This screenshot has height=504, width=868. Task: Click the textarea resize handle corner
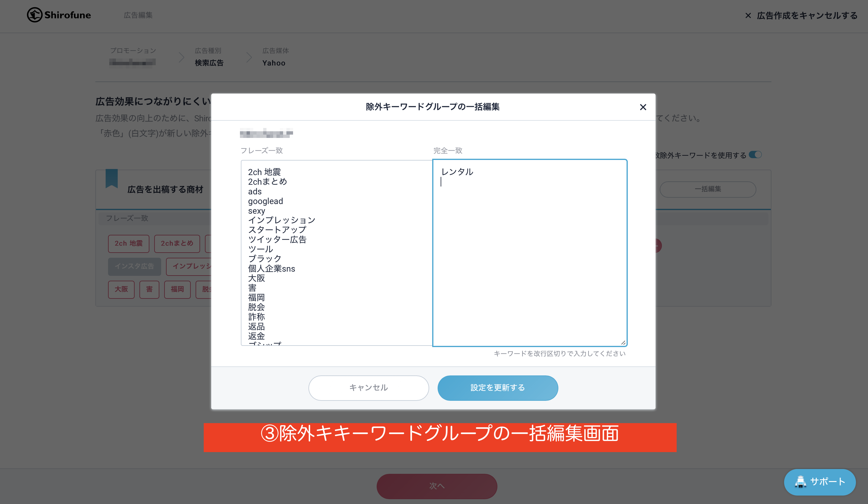tap(623, 343)
